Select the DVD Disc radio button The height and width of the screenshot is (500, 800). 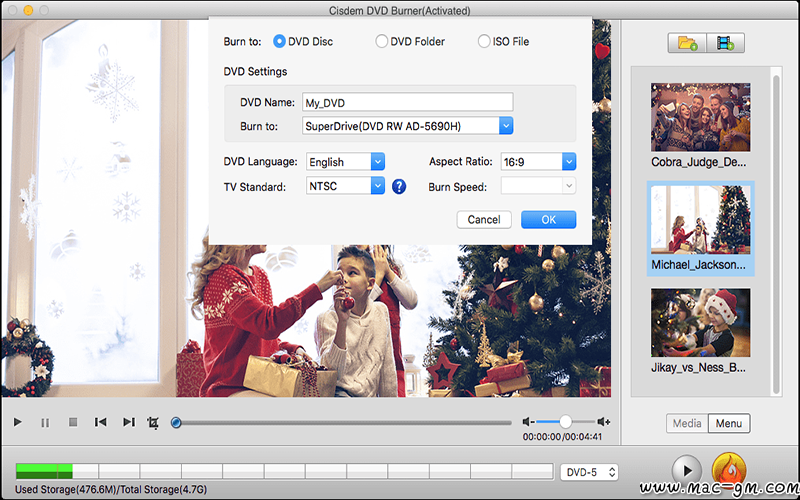tap(279, 42)
